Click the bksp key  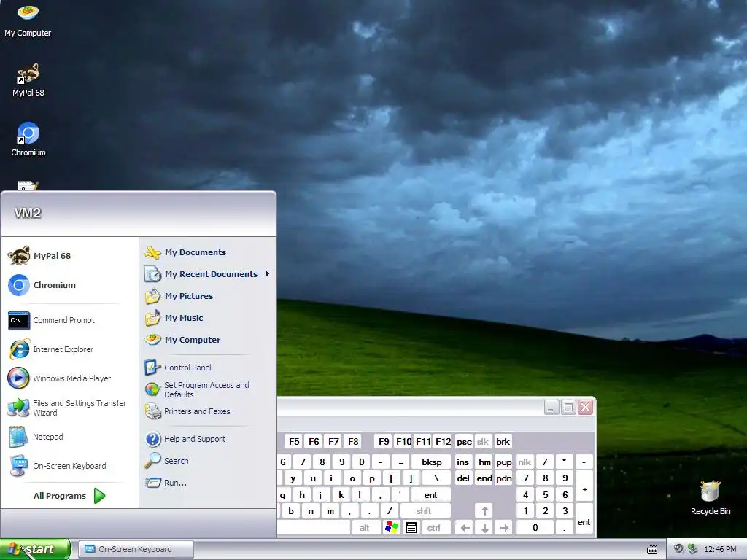[431, 462]
